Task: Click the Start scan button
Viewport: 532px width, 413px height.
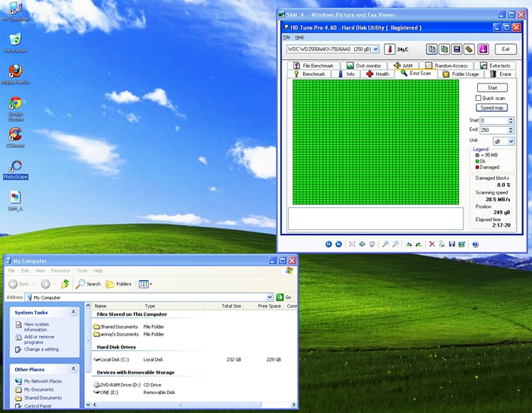Action: pos(492,88)
